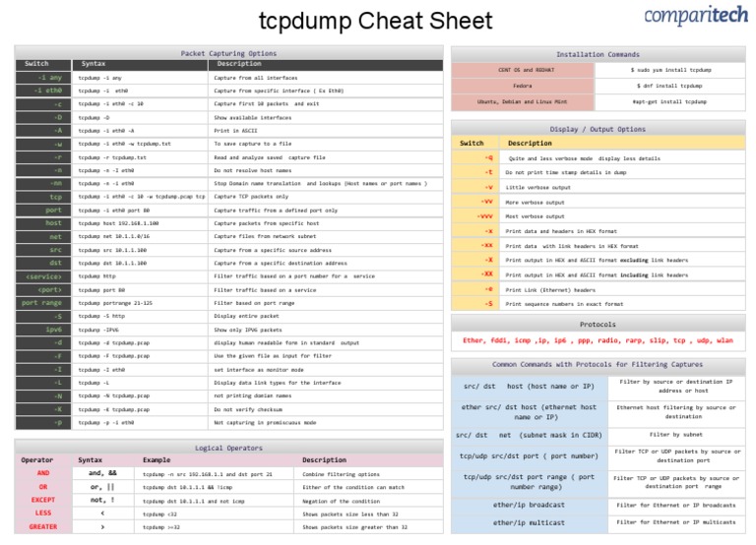Click the comparitech logo
The height and width of the screenshot is (545, 756).
(696, 16)
